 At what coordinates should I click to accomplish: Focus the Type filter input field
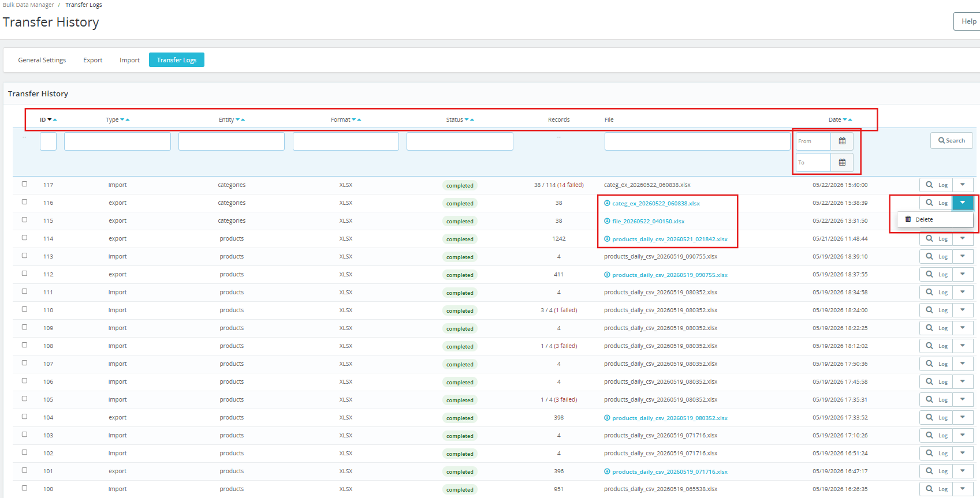pos(117,141)
